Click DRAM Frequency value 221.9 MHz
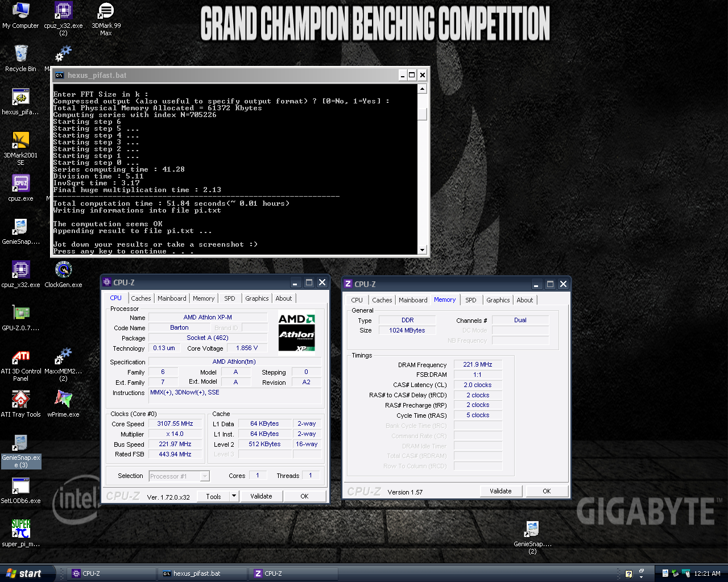728x582 pixels. pyautogui.click(x=478, y=364)
